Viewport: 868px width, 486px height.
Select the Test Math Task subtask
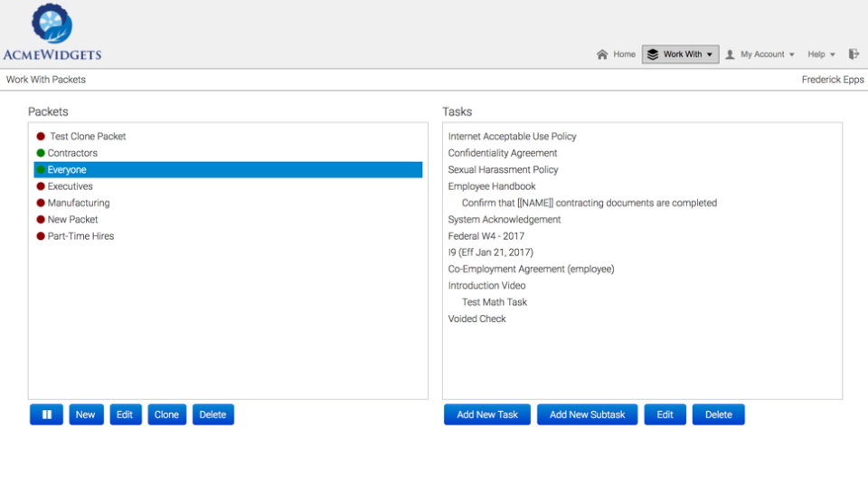(x=495, y=302)
